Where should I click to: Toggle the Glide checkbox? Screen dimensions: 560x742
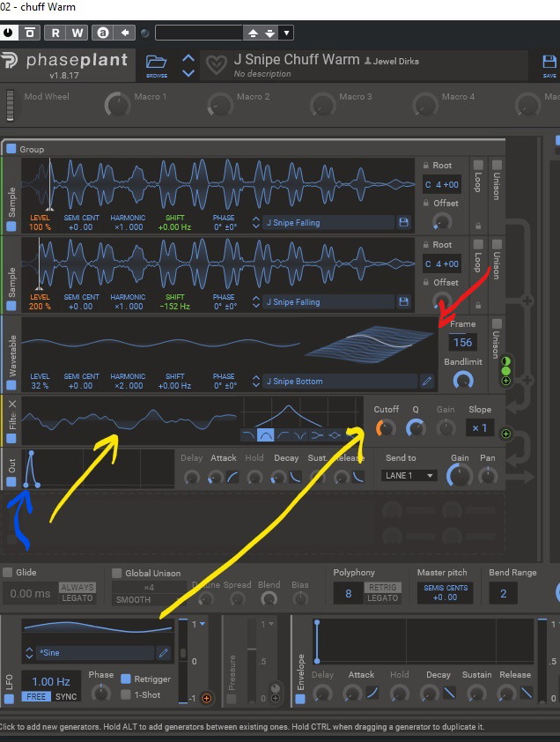[x=8, y=572]
